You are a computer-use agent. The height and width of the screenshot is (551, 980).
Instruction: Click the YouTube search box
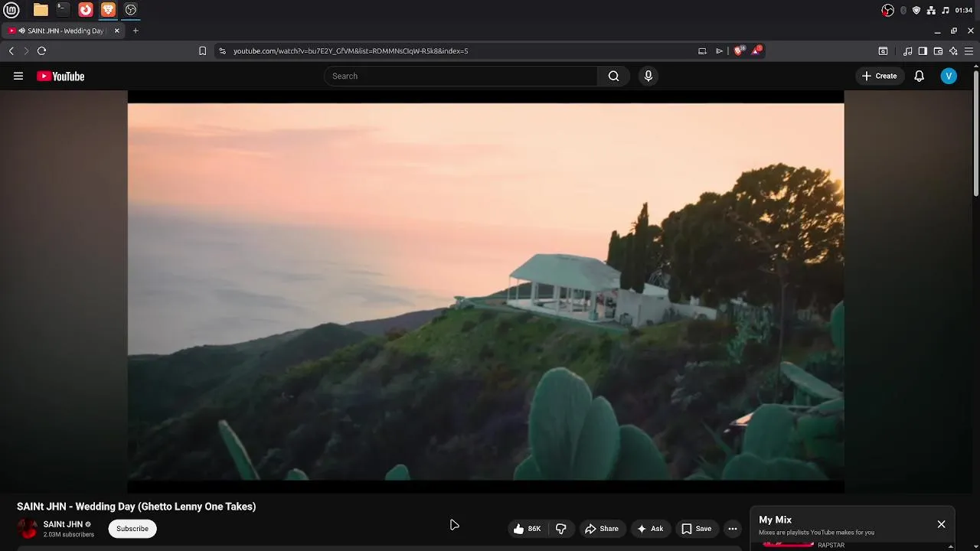pos(461,76)
